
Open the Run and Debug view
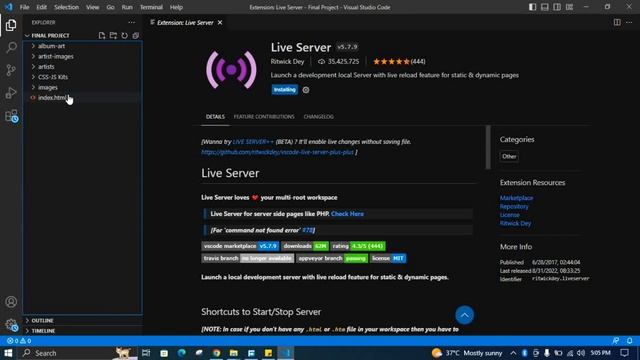point(11,93)
